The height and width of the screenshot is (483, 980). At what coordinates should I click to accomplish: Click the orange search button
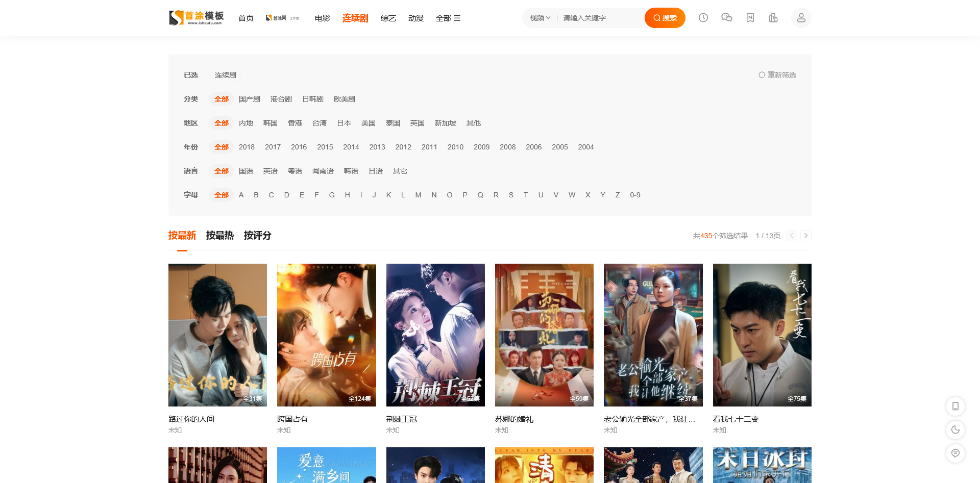click(x=665, y=18)
